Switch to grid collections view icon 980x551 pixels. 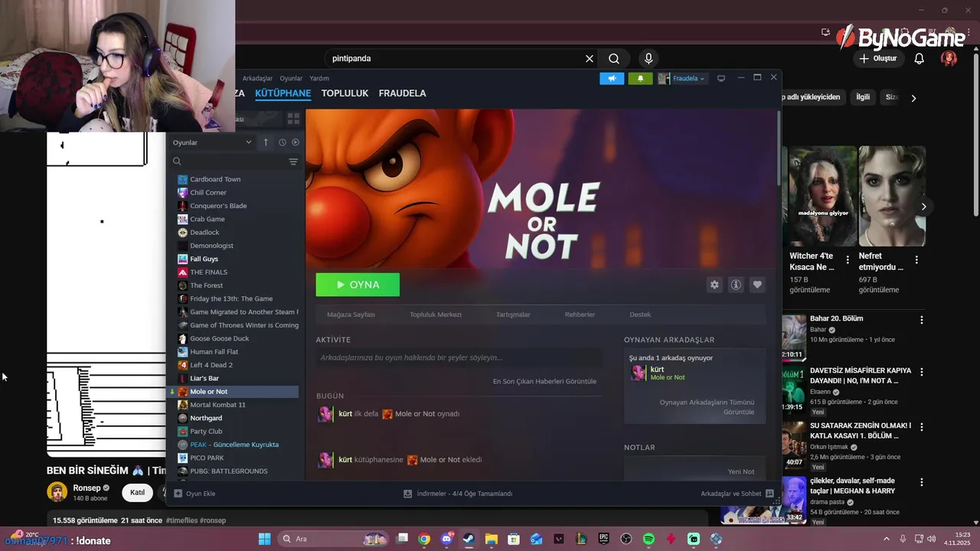[293, 119]
